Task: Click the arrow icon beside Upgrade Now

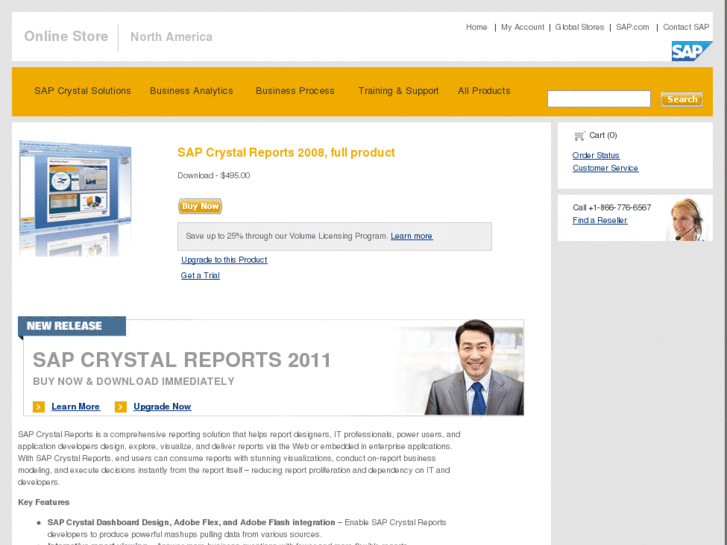Action: pyautogui.click(x=121, y=407)
